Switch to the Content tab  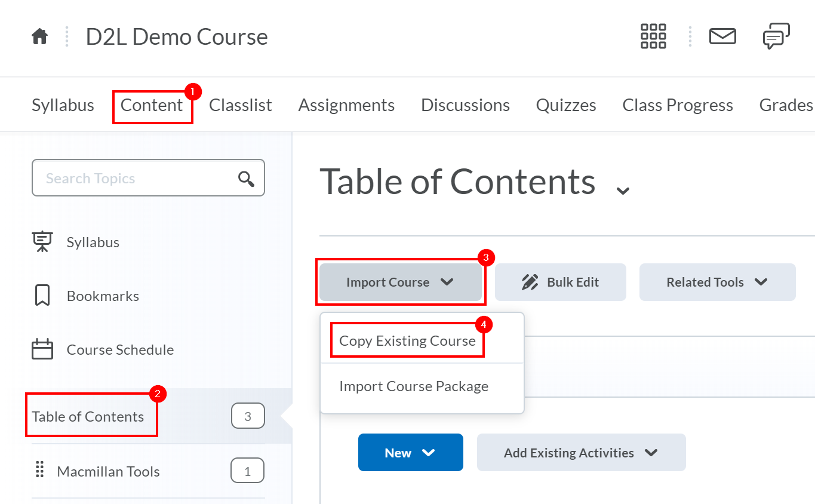[152, 105]
